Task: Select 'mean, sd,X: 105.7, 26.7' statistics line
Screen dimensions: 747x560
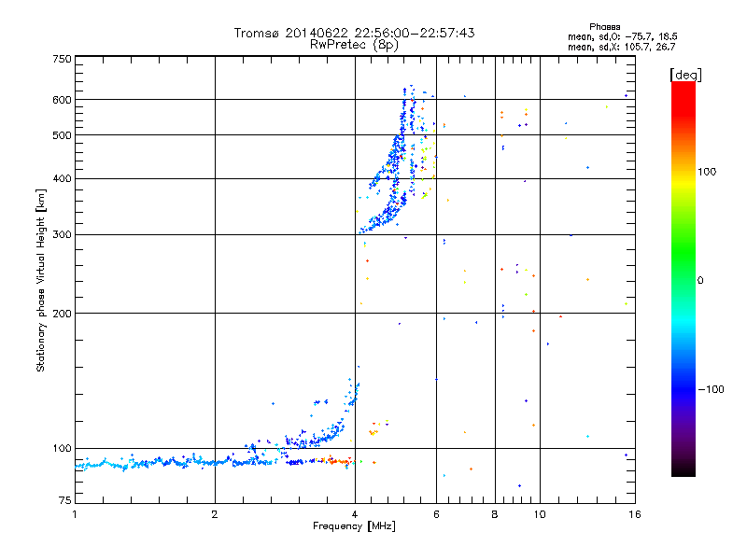Action: (x=621, y=47)
